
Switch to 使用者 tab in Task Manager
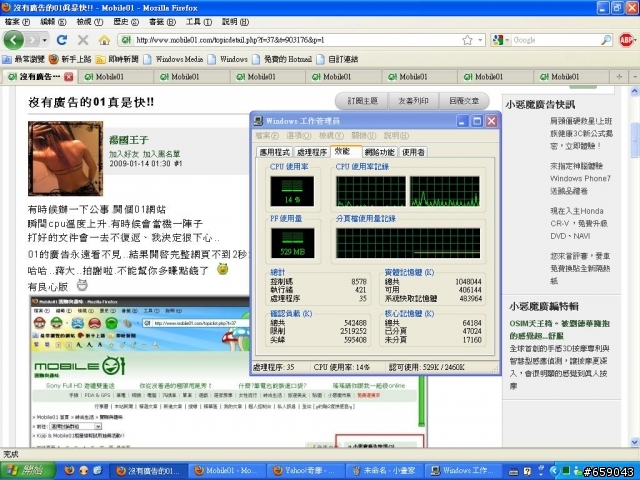coord(413,152)
